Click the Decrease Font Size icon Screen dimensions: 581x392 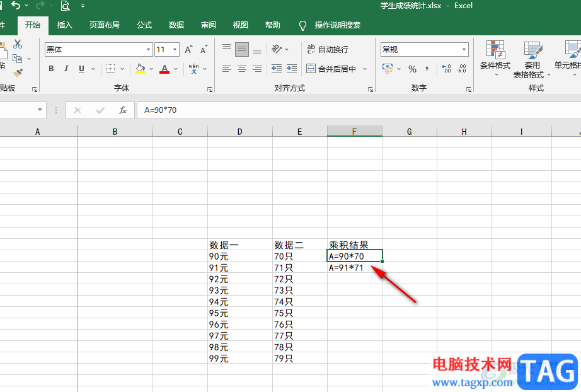coord(204,50)
